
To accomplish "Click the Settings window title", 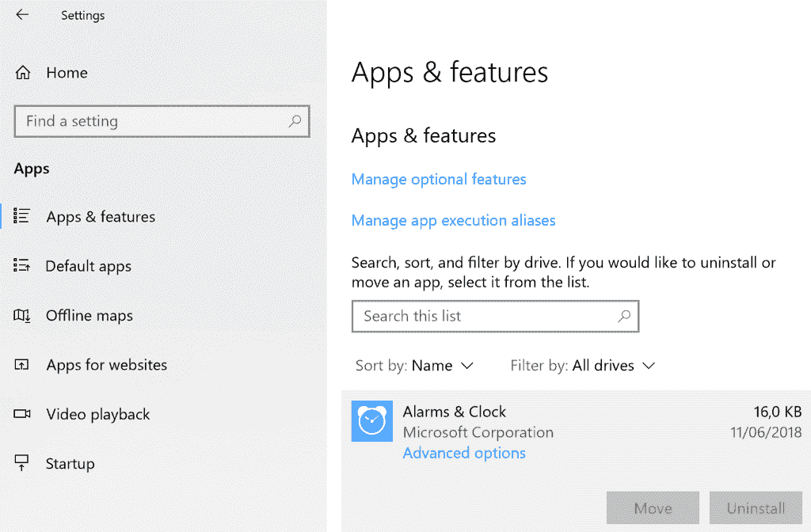I will click(82, 16).
